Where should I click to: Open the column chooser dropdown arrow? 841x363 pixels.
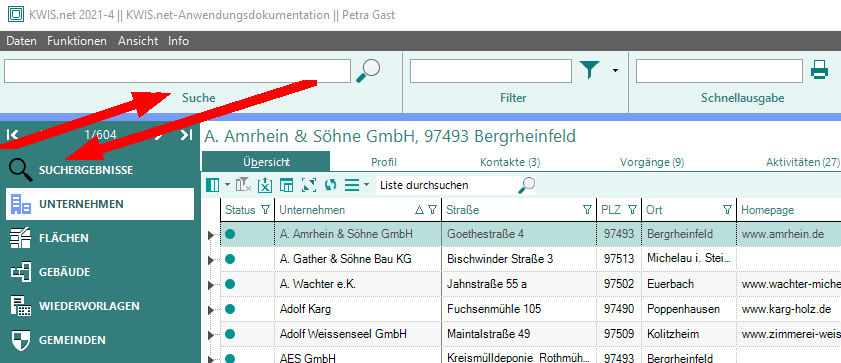click(227, 185)
